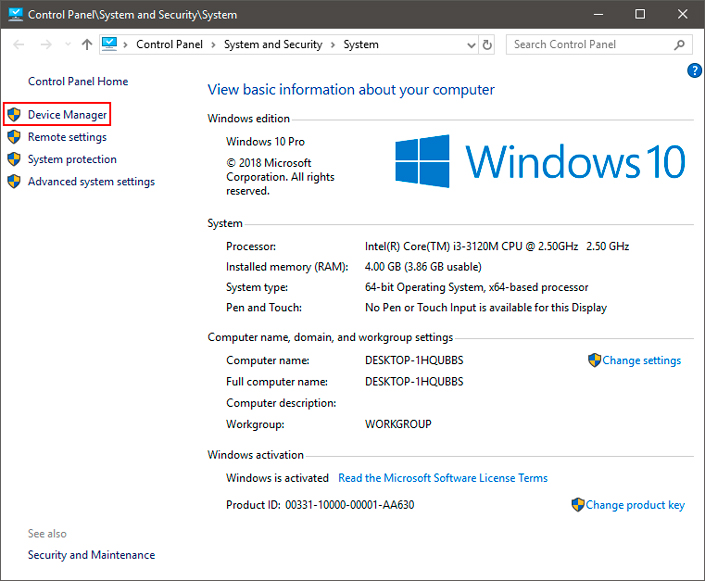
Task: Select Control Panel in the address breadcrumb
Action: point(170,45)
